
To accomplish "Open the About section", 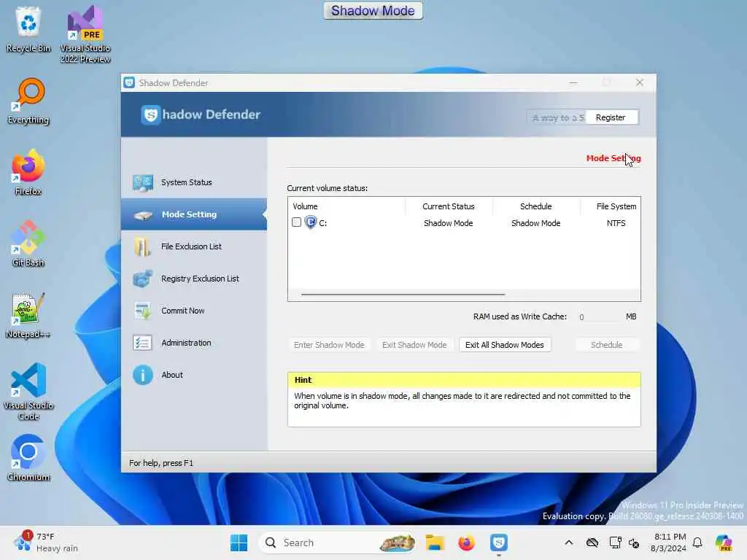I will [x=194, y=376].
